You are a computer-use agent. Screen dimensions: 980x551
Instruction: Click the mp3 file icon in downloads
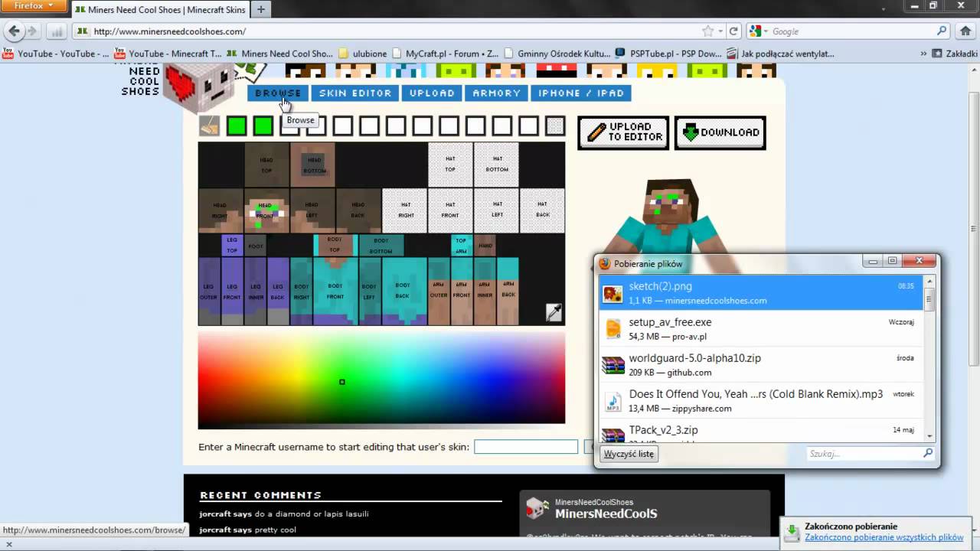(612, 401)
